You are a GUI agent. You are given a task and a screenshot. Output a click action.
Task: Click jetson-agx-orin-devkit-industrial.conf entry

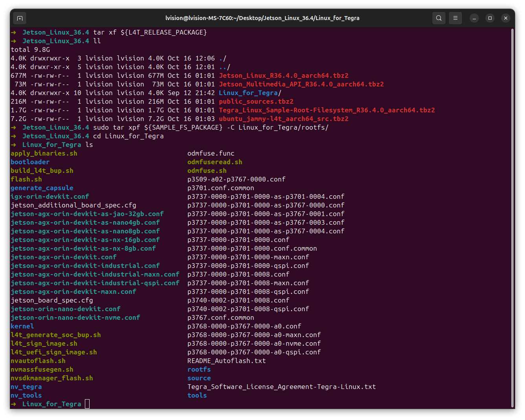coord(85,266)
